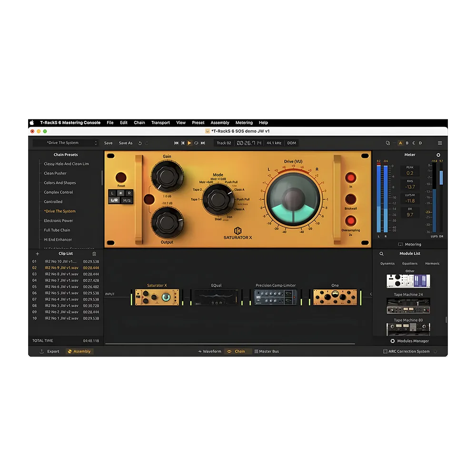
Task: Click the Metering screen icon
Action: 400,244
